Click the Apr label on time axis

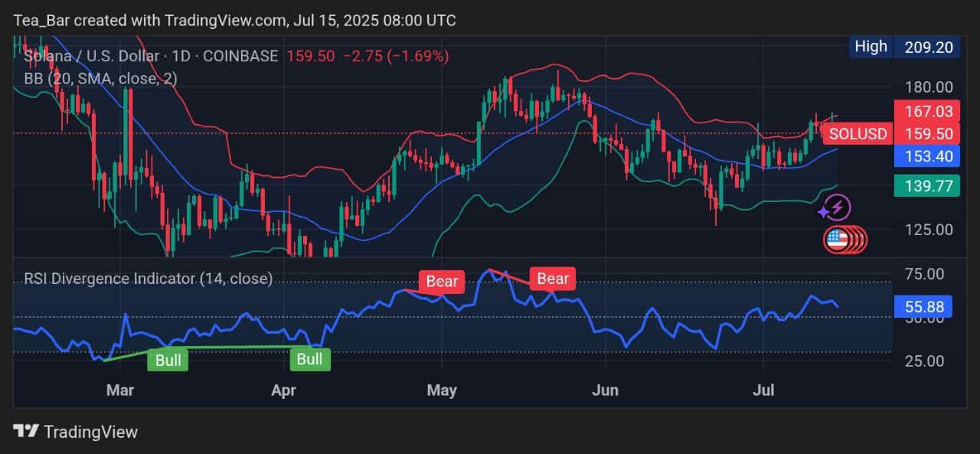point(283,390)
